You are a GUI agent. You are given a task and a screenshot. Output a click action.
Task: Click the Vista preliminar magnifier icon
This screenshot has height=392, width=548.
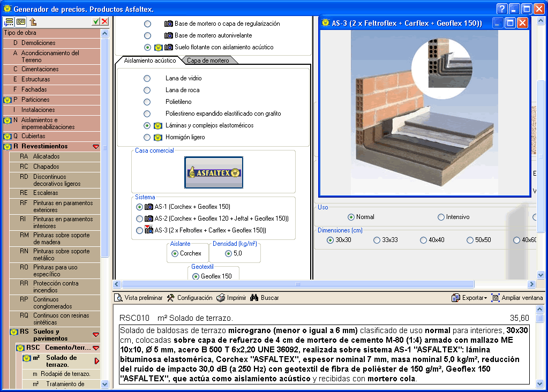pos(118,298)
